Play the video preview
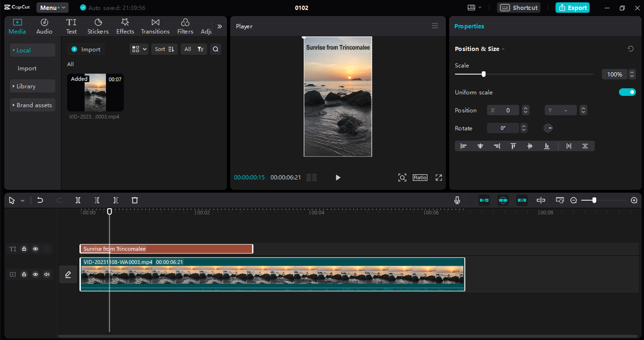This screenshot has width=644, height=340. (x=338, y=178)
